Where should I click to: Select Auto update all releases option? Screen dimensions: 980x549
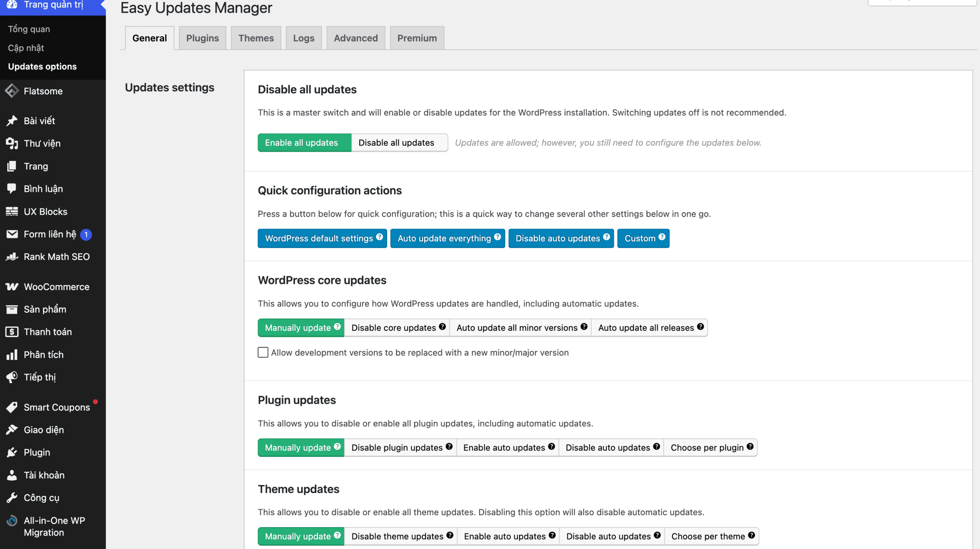coord(649,328)
